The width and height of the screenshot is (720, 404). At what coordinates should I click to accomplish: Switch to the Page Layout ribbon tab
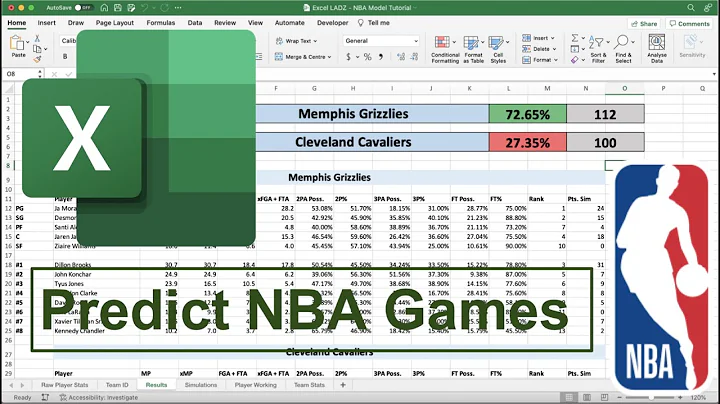click(115, 22)
